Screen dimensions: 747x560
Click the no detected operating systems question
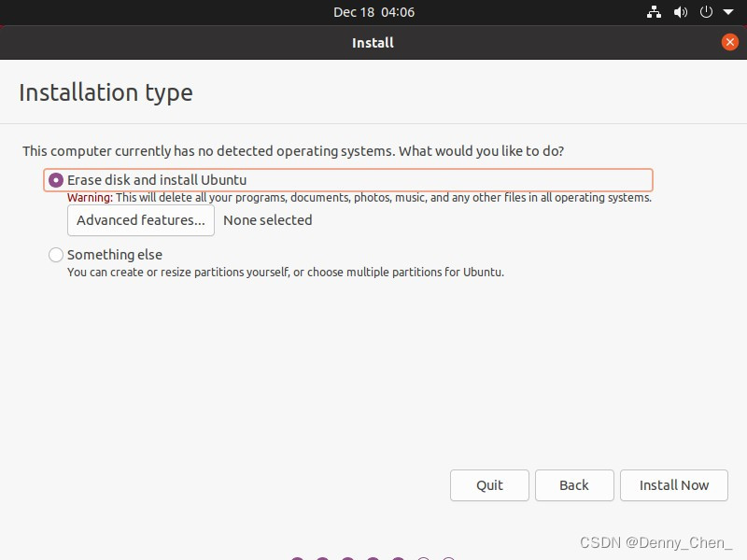293,151
